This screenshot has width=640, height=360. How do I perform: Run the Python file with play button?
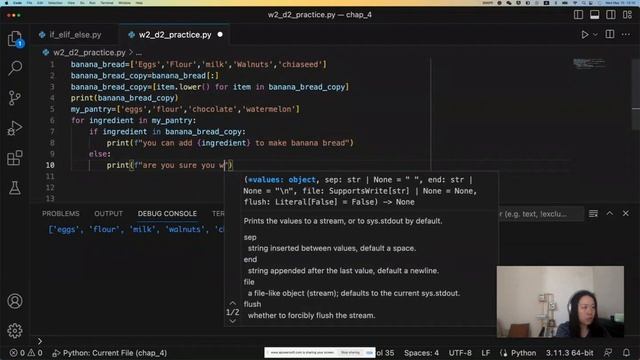pyautogui.click(x=585, y=35)
